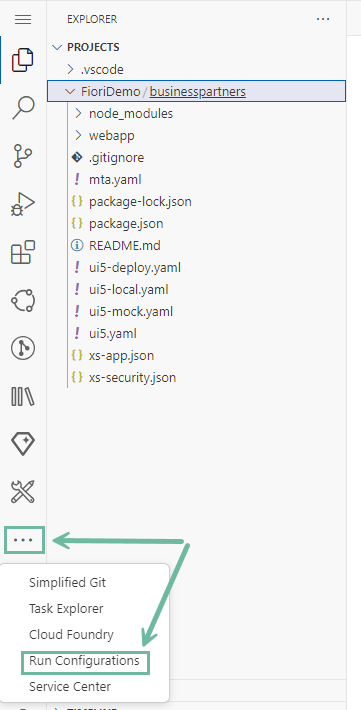Select the node_modules folder name

pos(131,114)
